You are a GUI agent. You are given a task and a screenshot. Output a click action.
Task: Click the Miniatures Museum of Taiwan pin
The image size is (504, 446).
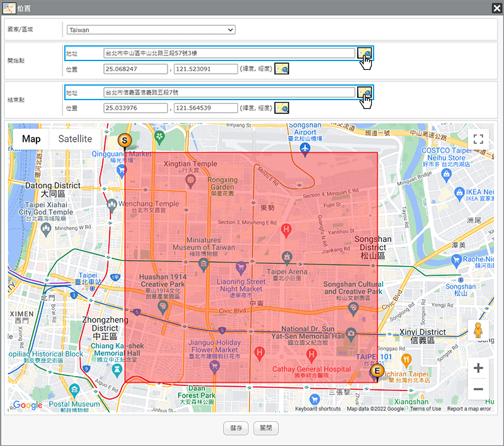203,265
